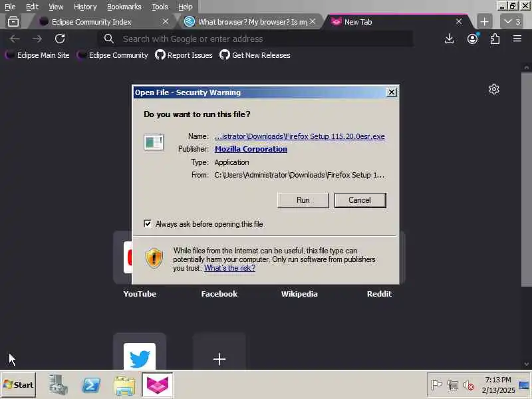
Task: Click the network tray icon
Action: click(453, 385)
